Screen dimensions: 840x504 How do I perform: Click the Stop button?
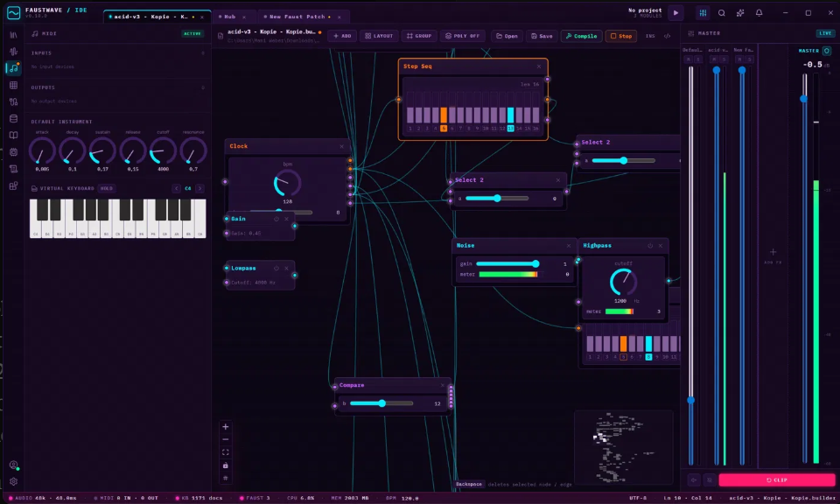click(621, 36)
